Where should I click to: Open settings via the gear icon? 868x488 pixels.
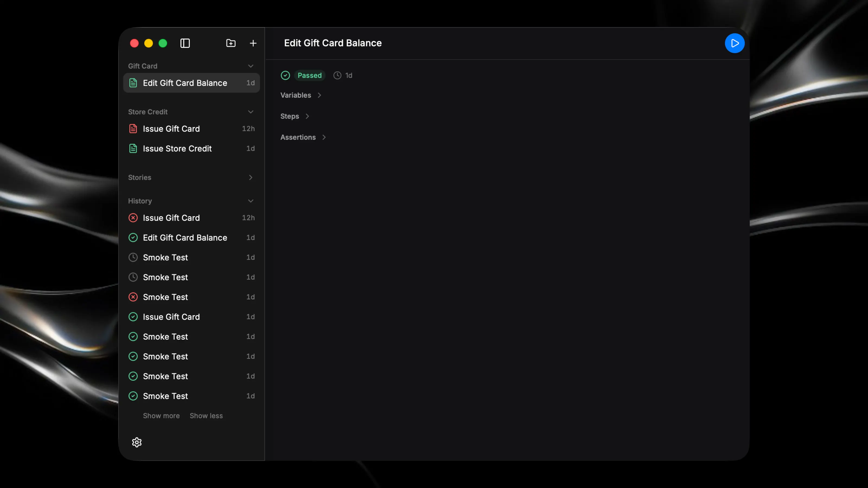137,442
